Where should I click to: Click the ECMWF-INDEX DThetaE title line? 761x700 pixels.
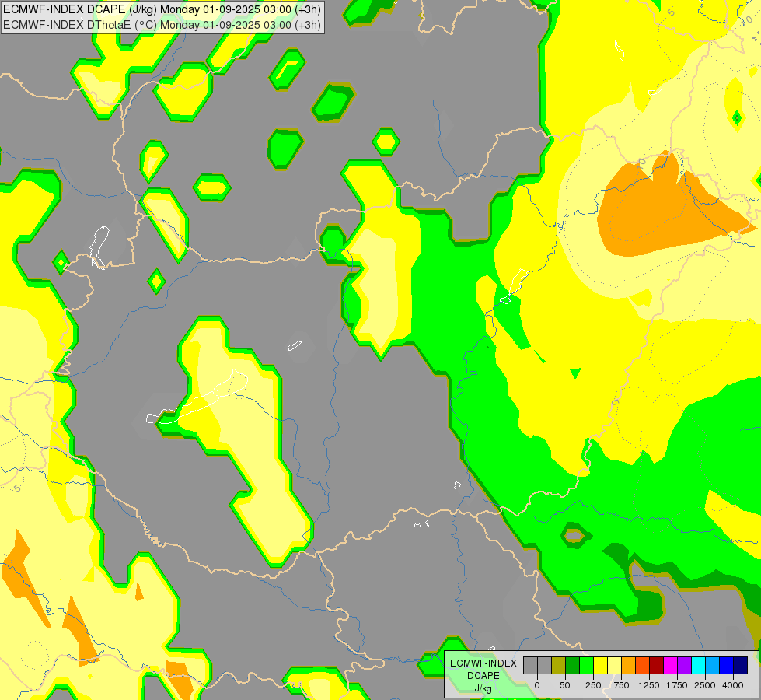[x=162, y=25]
